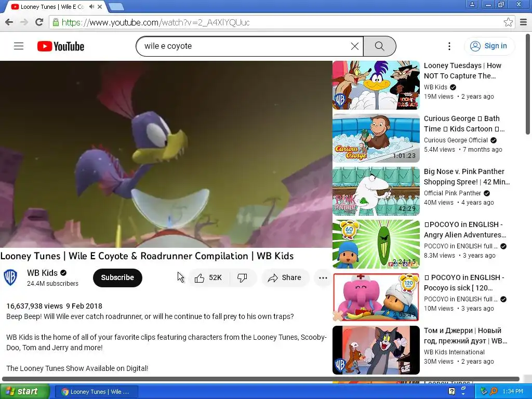Open Big Nose v. Pink Panther thumbnail
Image resolution: width=532 pixels, height=399 pixels.
[376, 191]
